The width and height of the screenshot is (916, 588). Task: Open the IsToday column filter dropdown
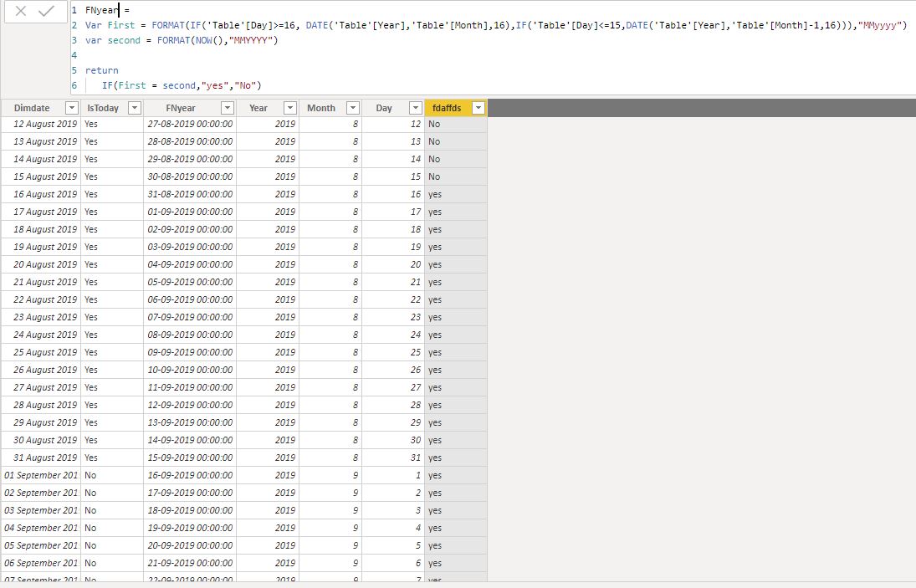click(x=135, y=108)
